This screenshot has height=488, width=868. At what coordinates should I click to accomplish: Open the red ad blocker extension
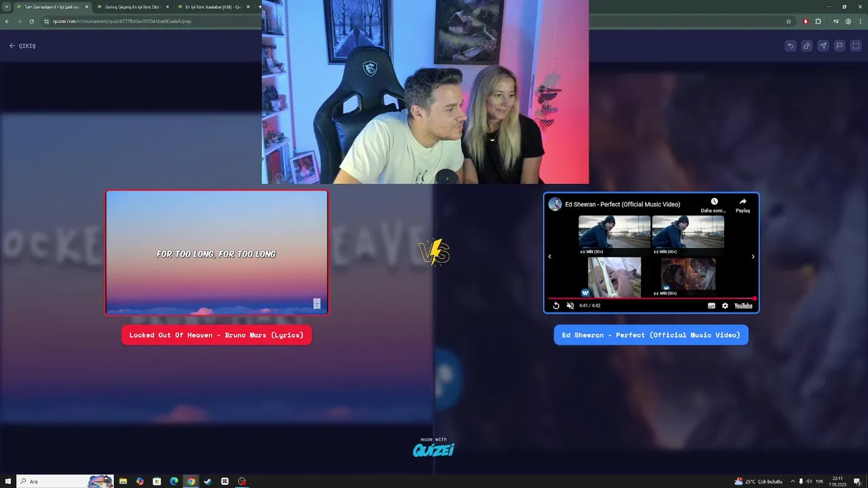(x=806, y=21)
